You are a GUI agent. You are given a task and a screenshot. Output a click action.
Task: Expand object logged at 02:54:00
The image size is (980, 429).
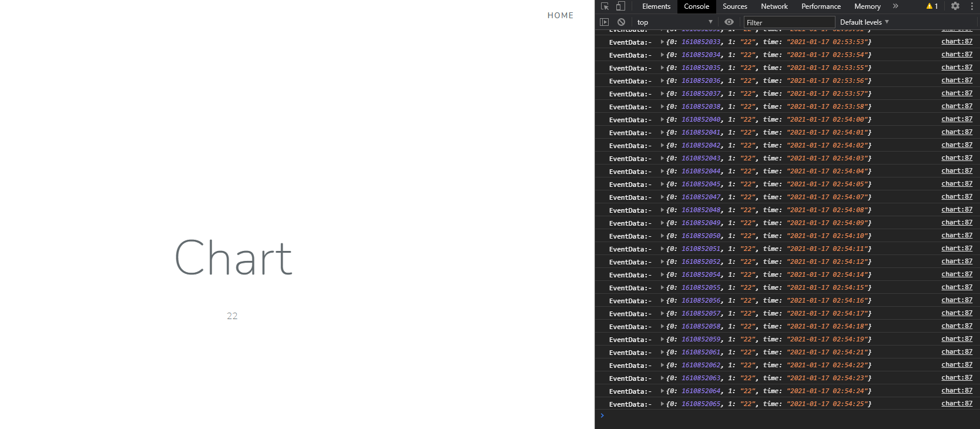pos(662,120)
